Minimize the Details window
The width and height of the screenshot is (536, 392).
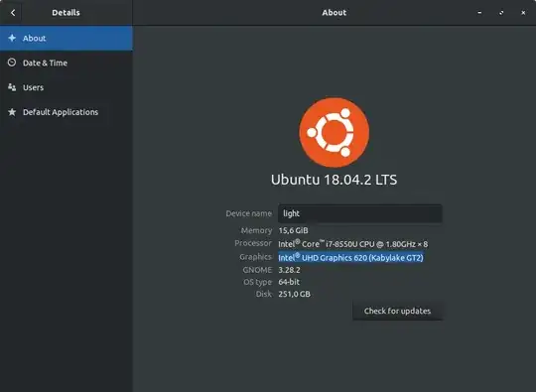pyautogui.click(x=479, y=13)
